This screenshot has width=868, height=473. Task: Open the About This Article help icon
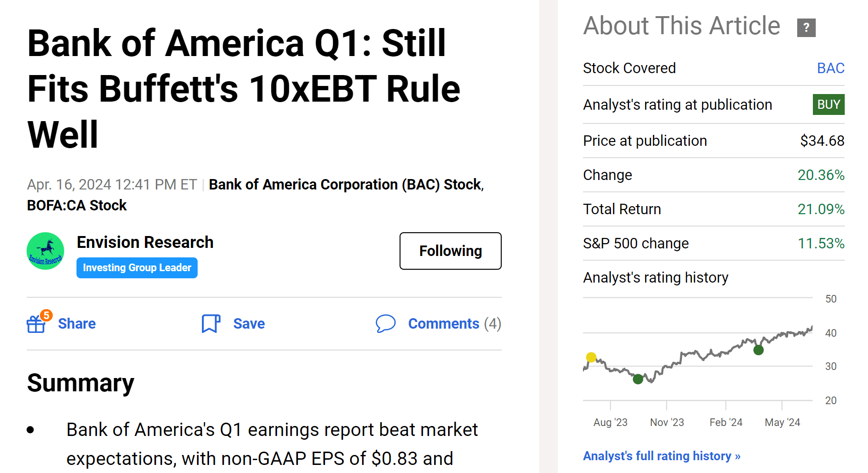(x=806, y=28)
